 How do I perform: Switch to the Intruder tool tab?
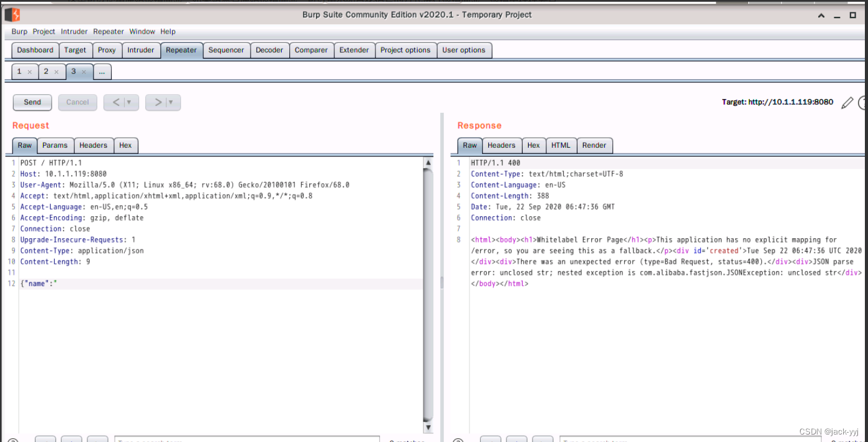tap(141, 50)
